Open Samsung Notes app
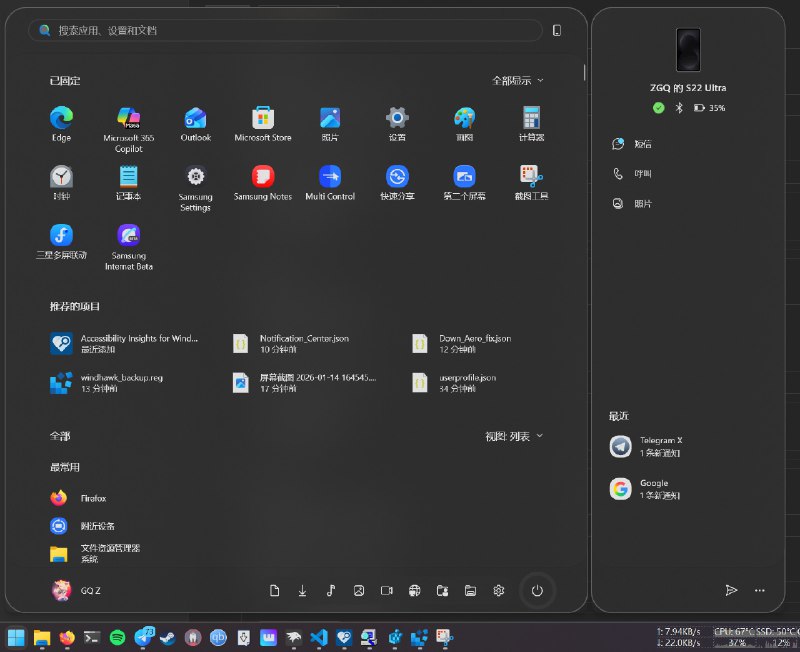Screen dimensions: 800x652 coord(263,177)
